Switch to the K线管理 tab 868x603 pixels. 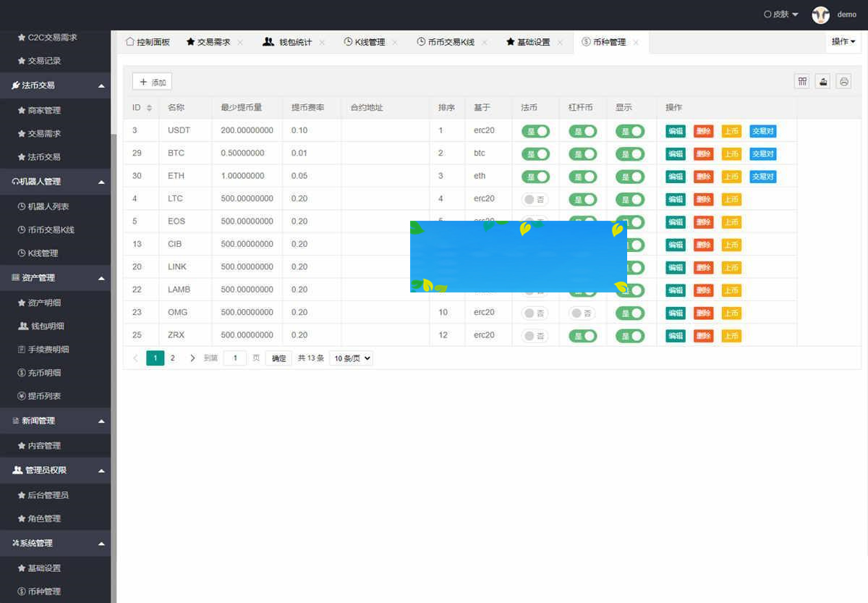(365, 43)
